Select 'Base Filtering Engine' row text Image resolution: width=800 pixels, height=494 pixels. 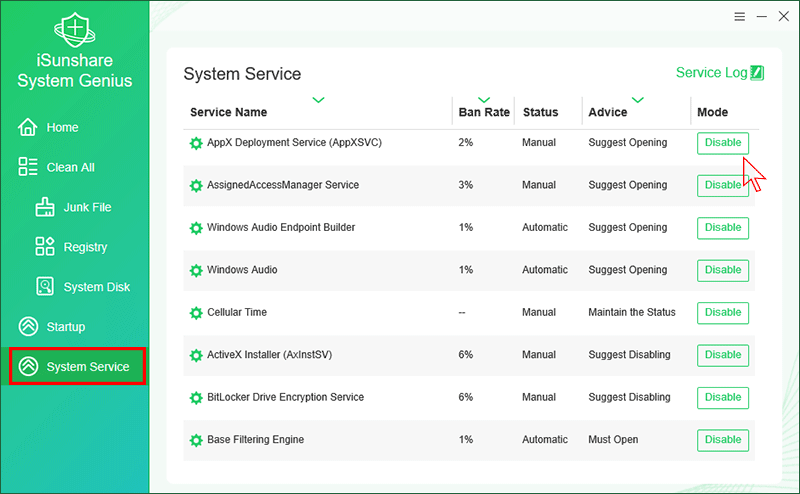coord(255,439)
